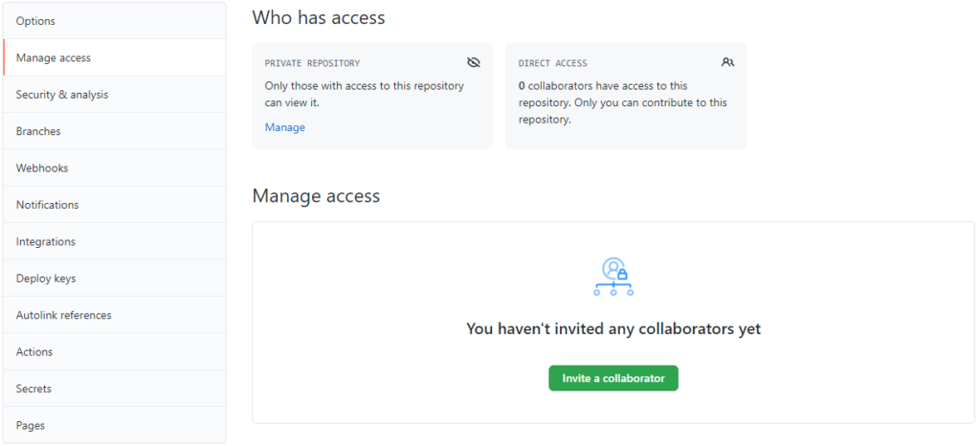Click the direct access people icon
Image resolution: width=980 pixels, height=446 pixels.
(x=727, y=63)
